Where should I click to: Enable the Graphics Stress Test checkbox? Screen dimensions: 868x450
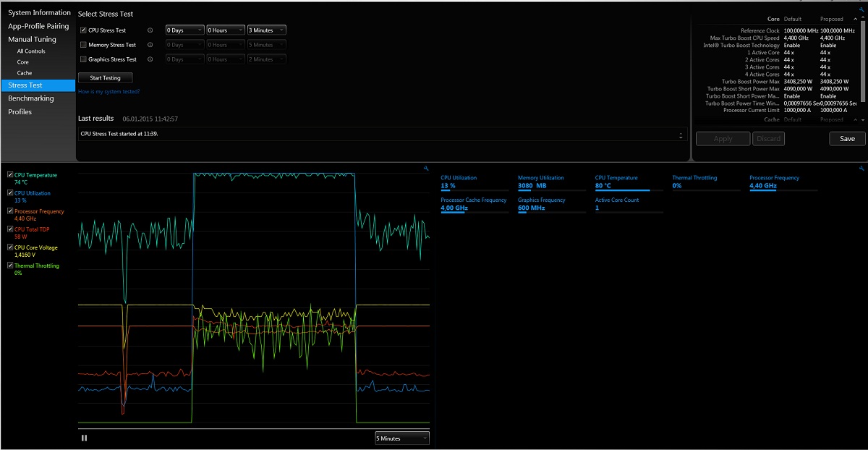point(83,59)
